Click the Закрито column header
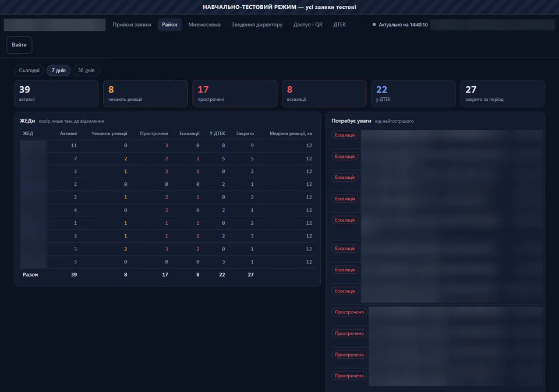 point(245,133)
